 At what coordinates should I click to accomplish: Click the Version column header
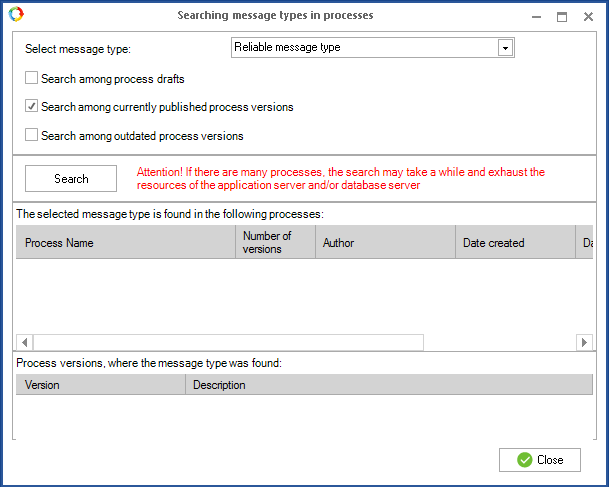tap(100, 385)
